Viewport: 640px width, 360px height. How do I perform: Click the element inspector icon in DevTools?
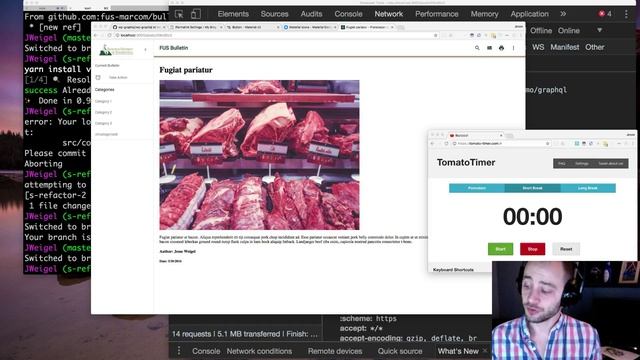179,14
